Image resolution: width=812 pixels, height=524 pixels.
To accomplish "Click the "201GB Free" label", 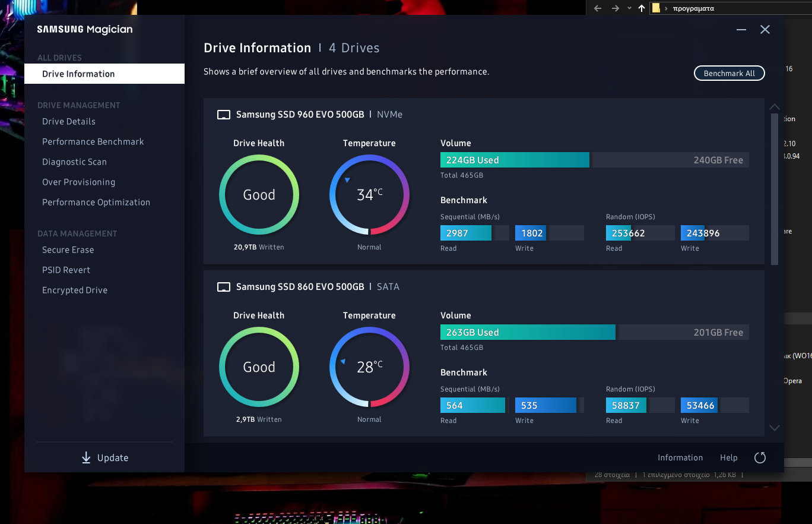I will 718,332.
